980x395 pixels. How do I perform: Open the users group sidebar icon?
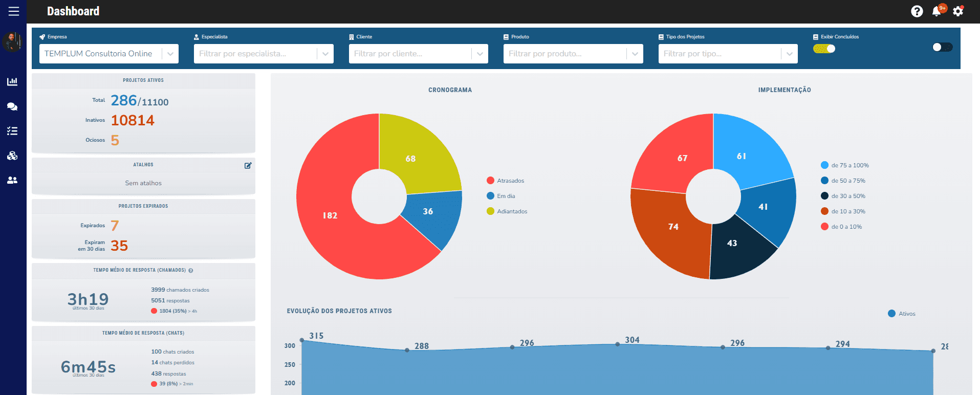click(x=12, y=180)
